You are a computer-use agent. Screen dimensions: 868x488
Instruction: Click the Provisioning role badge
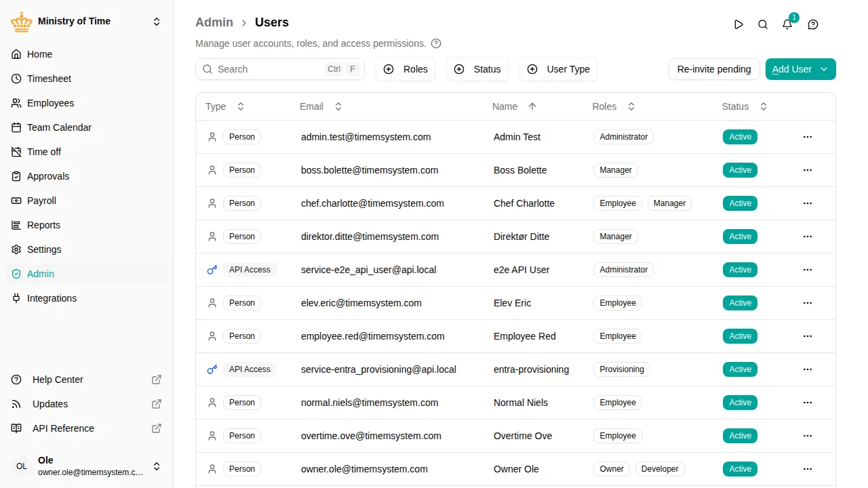pos(622,369)
